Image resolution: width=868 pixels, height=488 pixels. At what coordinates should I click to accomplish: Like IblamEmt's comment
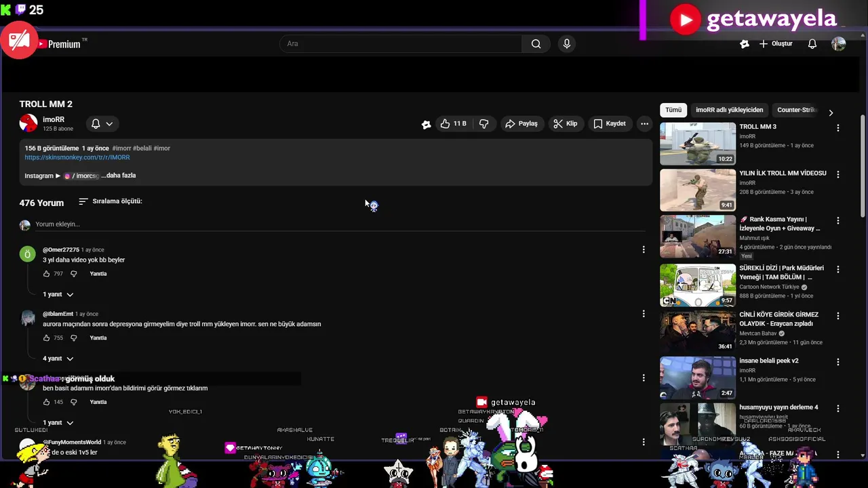point(46,338)
